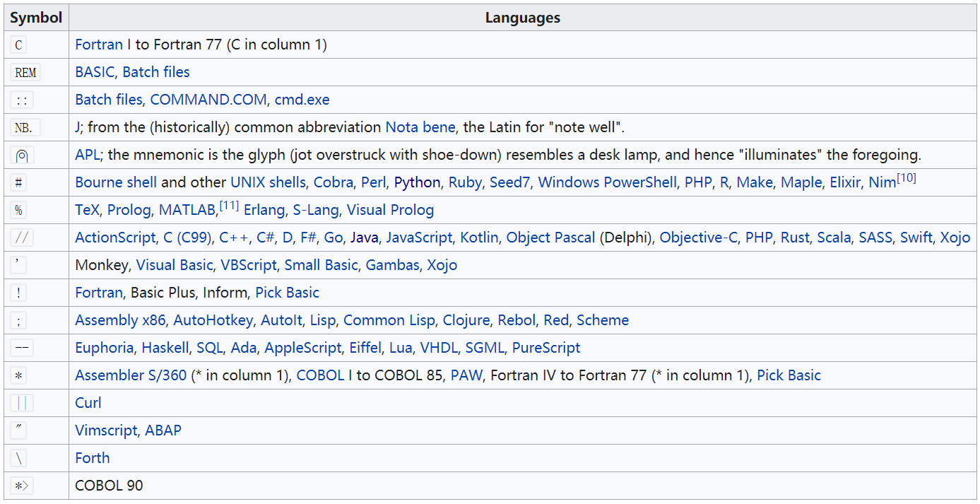Follow the Windows PowerShell link
Screen dimensions: 980x504
607,182
